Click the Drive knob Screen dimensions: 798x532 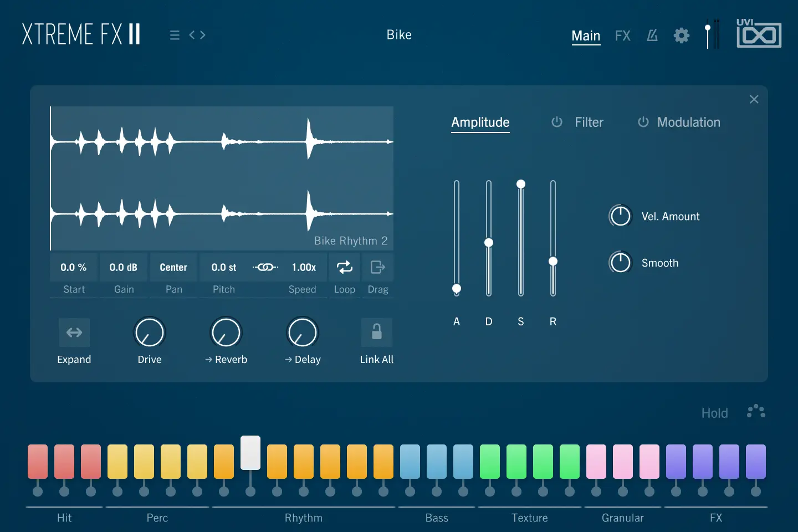tap(150, 332)
